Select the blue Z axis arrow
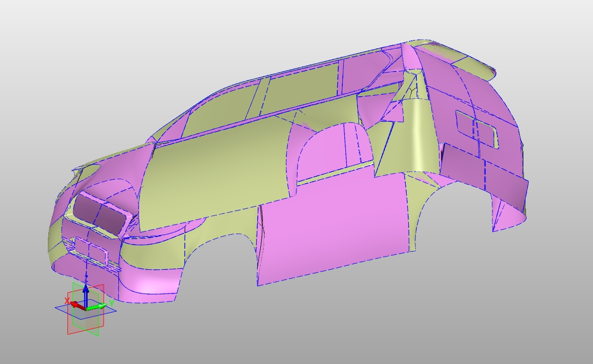This screenshot has height=364, width=593. pos(86,289)
